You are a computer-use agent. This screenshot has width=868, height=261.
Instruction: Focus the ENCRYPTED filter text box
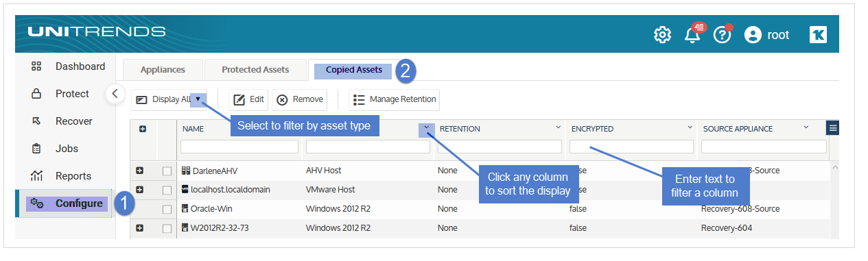pos(631,147)
